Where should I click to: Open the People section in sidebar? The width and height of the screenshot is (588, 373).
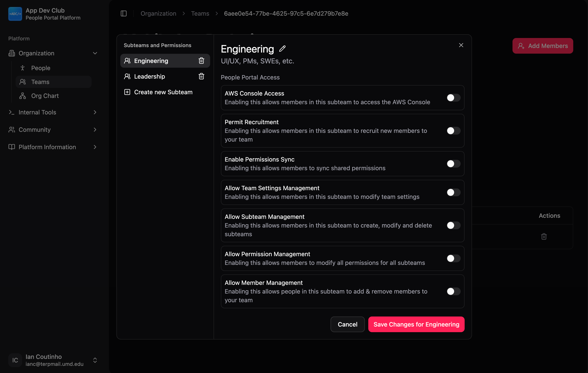[41, 68]
